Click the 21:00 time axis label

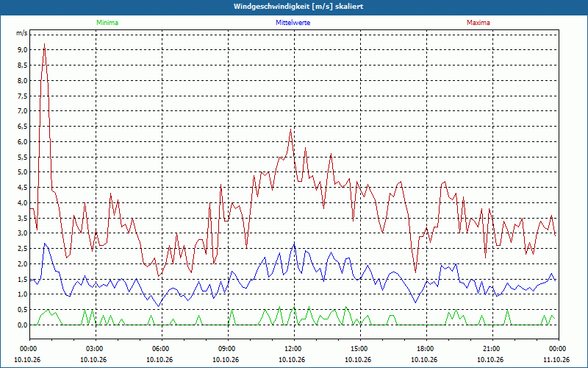pyautogui.click(x=492, y=349)
